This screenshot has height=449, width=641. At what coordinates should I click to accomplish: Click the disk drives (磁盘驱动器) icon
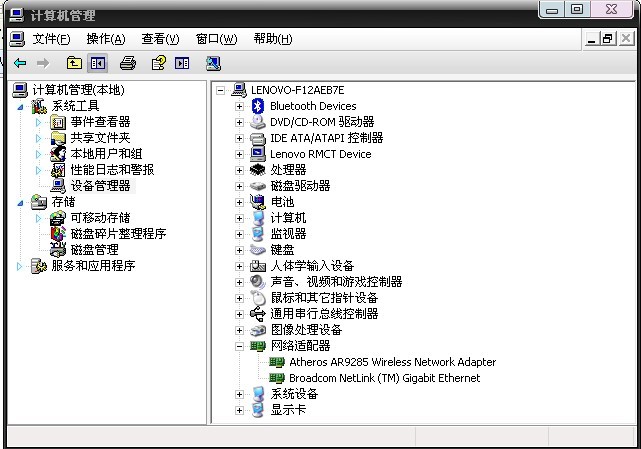coord(258,186)
